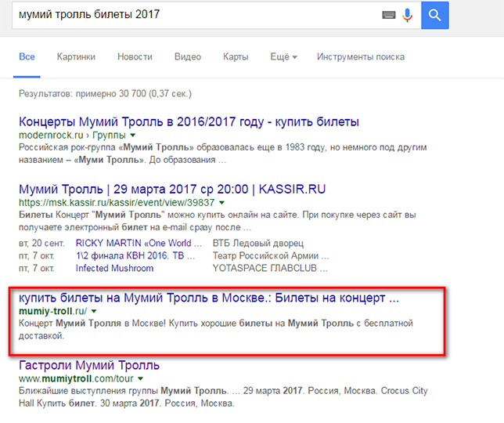Viewport: 504px width, 423px height.
Task: Open the KASSIR.RU 29 марта 2017 result
Action: pos(172,189)
